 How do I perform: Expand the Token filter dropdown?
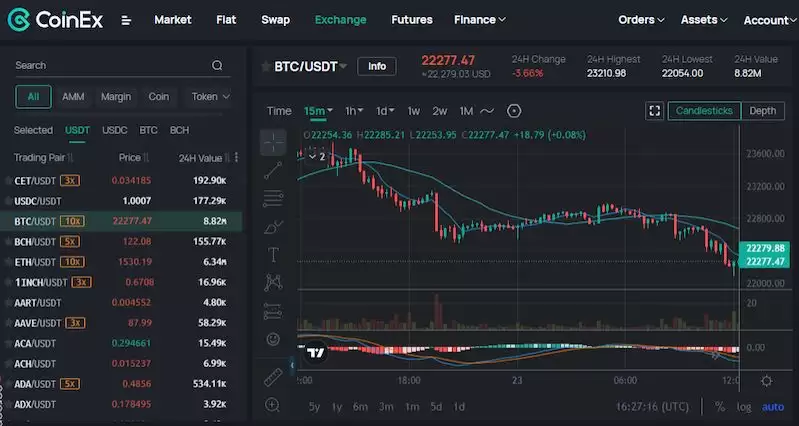click(x=211, y=97)
